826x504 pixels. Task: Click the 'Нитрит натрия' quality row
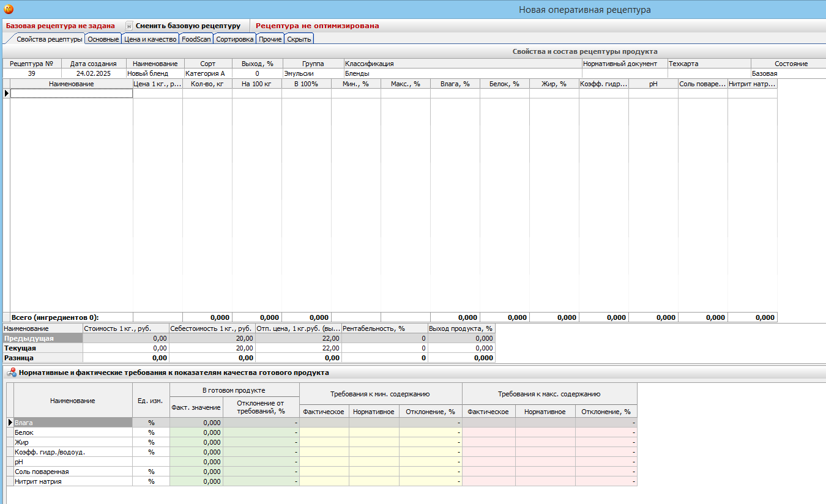73,481
